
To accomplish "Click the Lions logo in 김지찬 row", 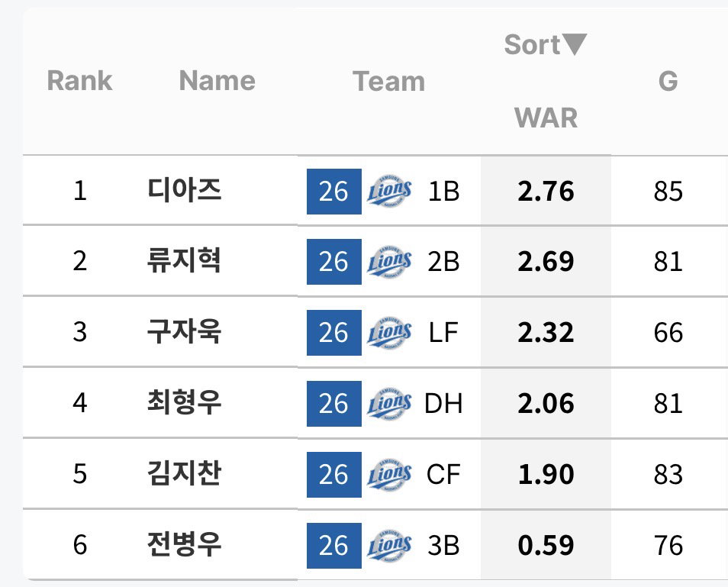I will (x=389, y=474).
